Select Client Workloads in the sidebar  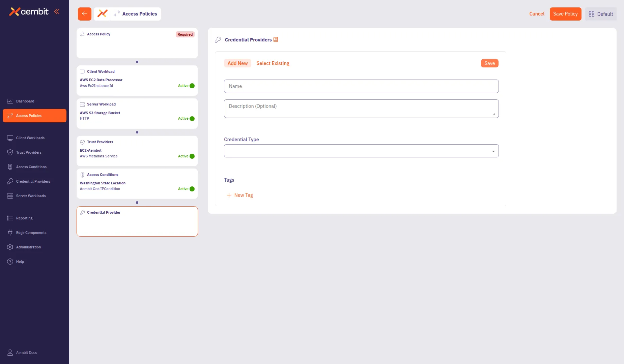click(30, 138)
